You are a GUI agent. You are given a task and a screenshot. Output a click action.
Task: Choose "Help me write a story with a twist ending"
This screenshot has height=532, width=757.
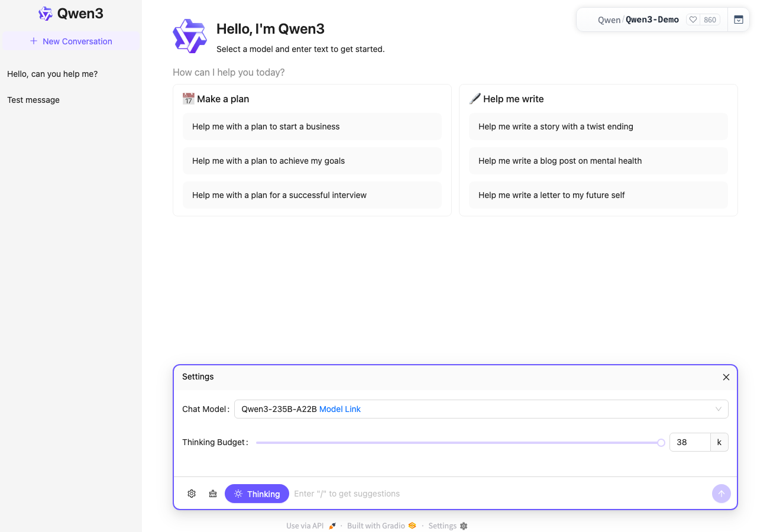[599, 126]
